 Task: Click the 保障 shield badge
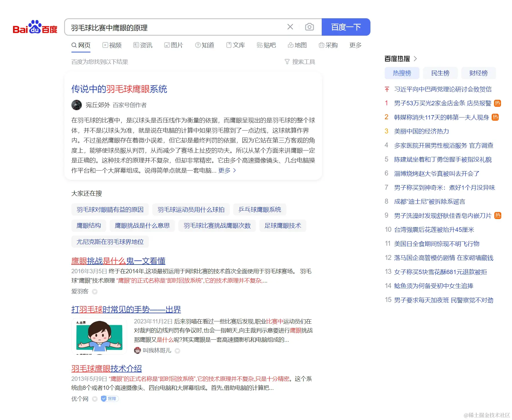[110, 399]
